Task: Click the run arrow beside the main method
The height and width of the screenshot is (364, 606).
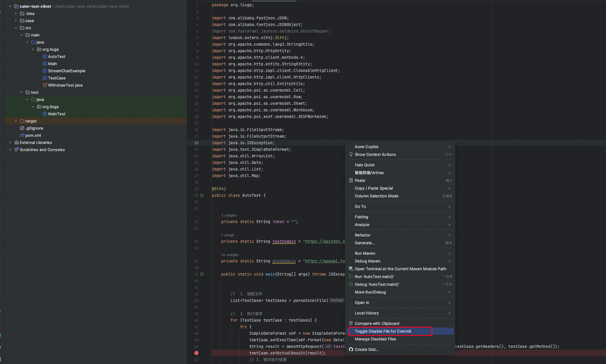Action: [202, 274]
